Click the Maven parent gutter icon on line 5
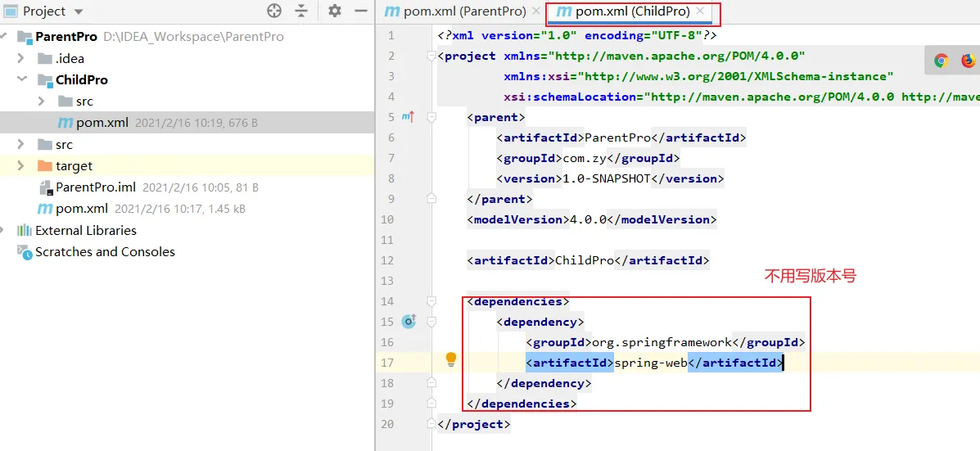Viewport: 980px width, 451px height. pyautogui.click(x=408, y=117)
